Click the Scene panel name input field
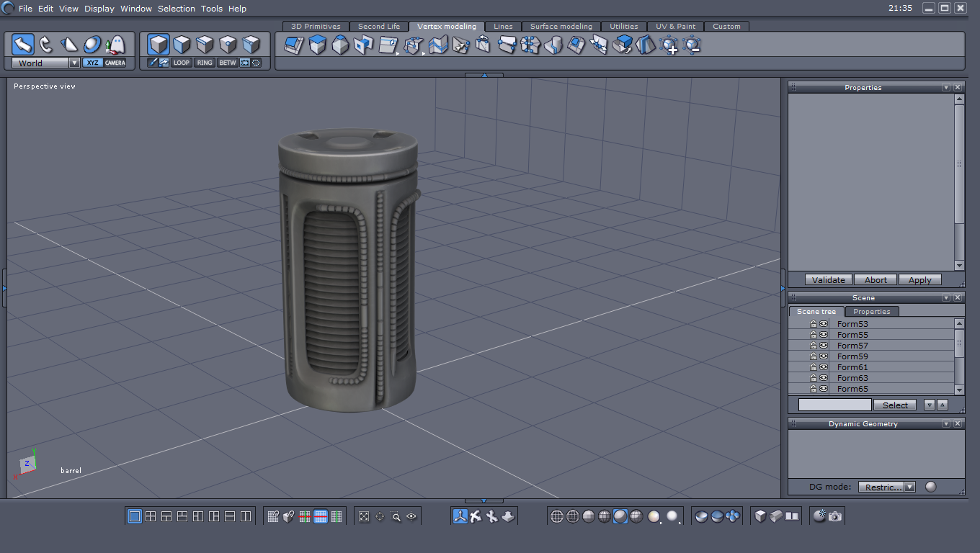This screenshot has width=980, height=553. 834,405
